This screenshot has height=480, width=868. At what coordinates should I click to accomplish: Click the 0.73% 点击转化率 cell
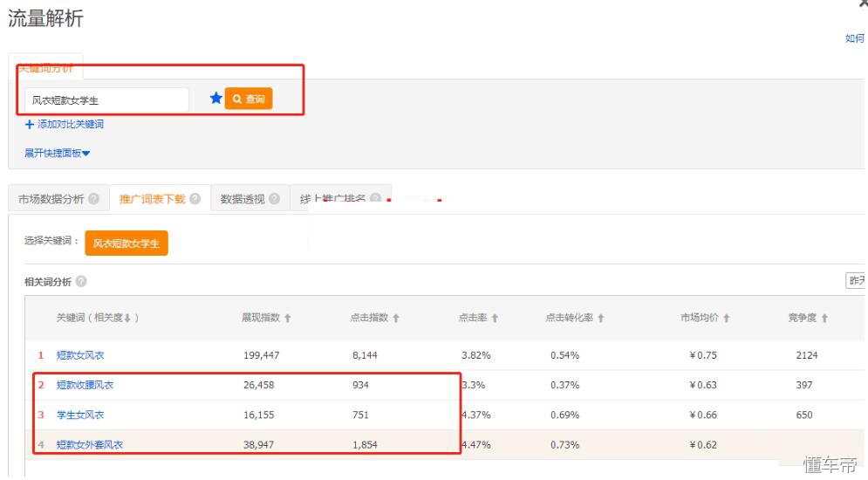click(564, 444)
